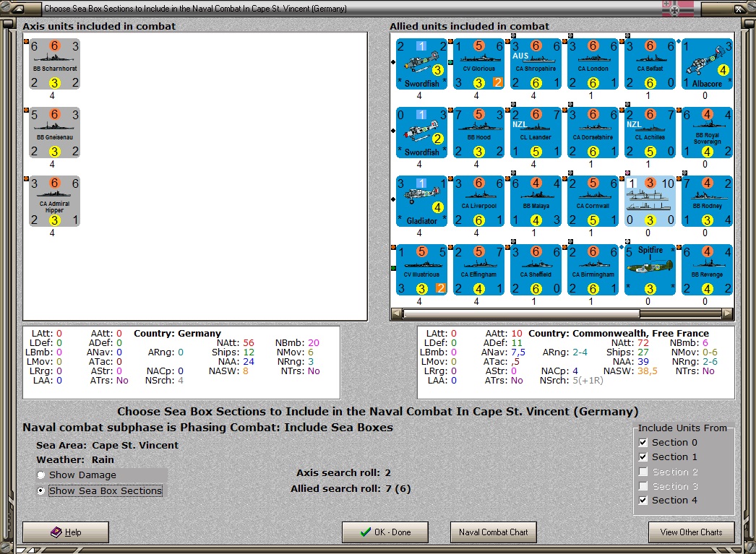756x554 pixels.
Task: Select the CA Cornwall counter
Action: coord(593,202)
